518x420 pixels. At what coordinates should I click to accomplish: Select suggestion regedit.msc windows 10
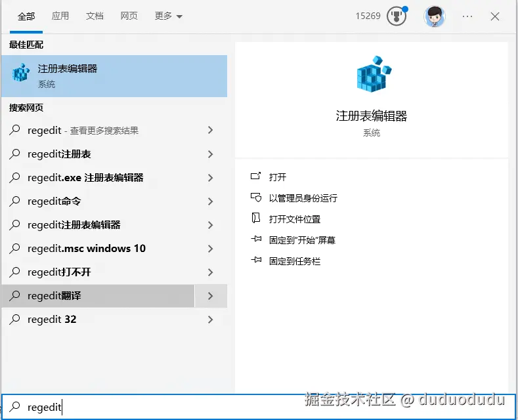(98, 249)
